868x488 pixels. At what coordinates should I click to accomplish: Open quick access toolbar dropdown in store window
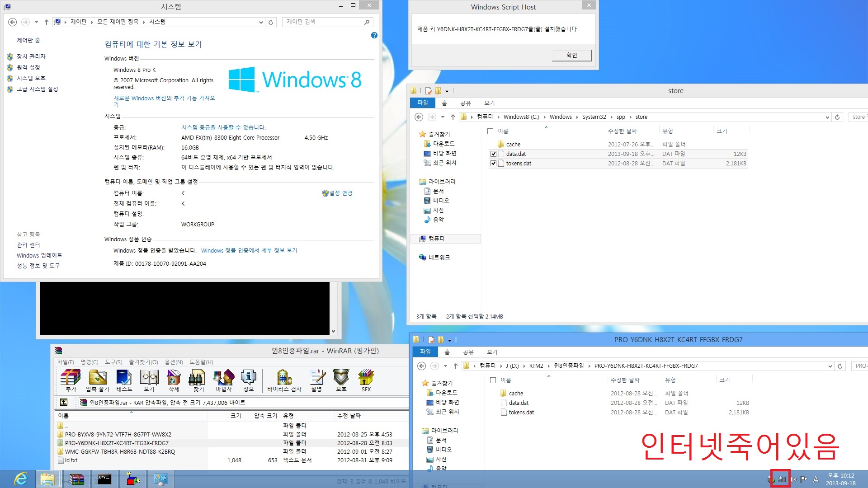tap(447, 91)
